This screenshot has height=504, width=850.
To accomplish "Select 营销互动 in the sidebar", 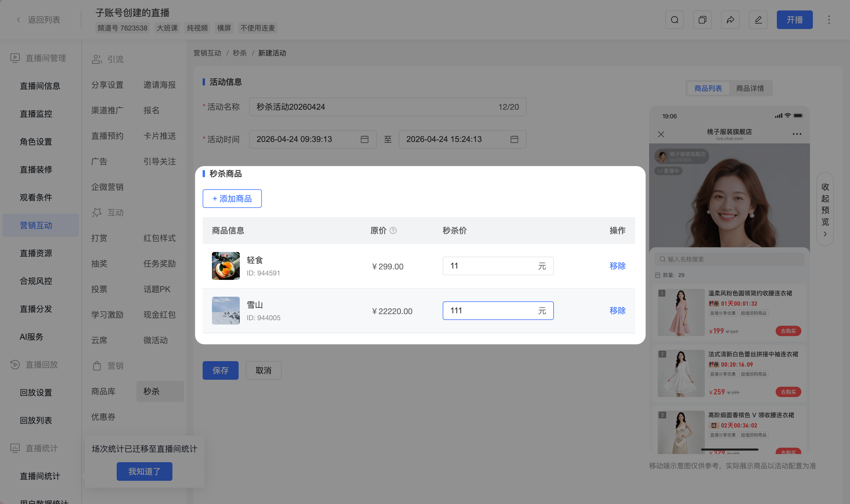I will pyautogui.click(x=41, y=225).
